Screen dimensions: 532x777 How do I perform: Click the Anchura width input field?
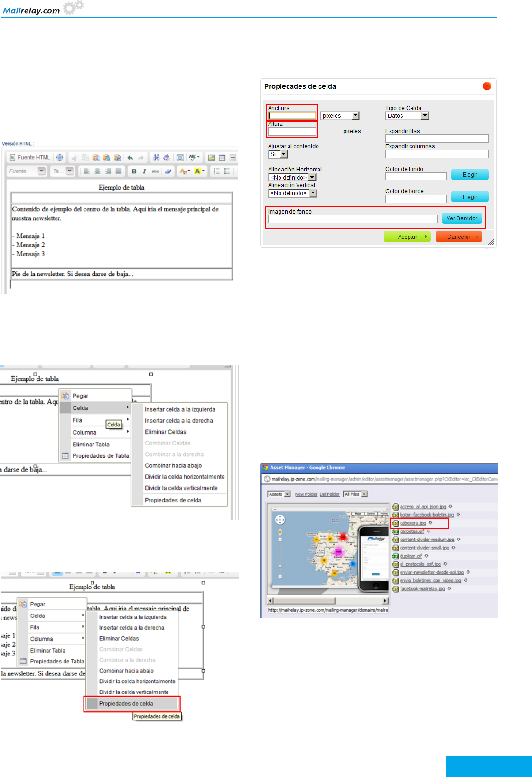tap(292, 115)
